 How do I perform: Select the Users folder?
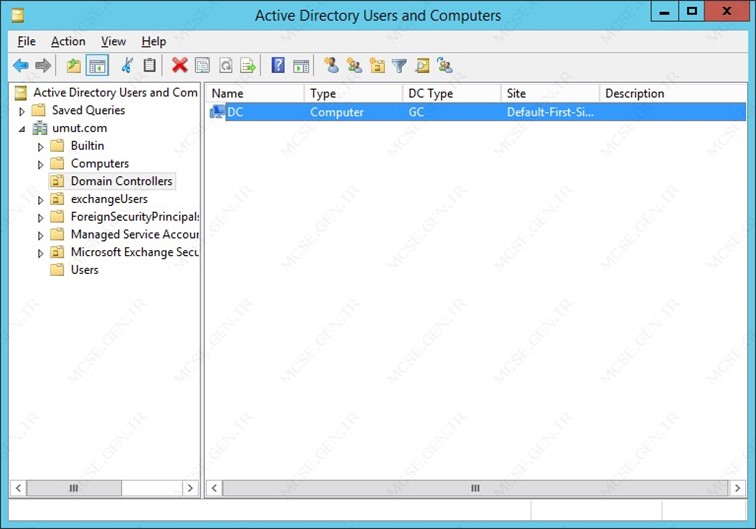[x=84, y=270]
